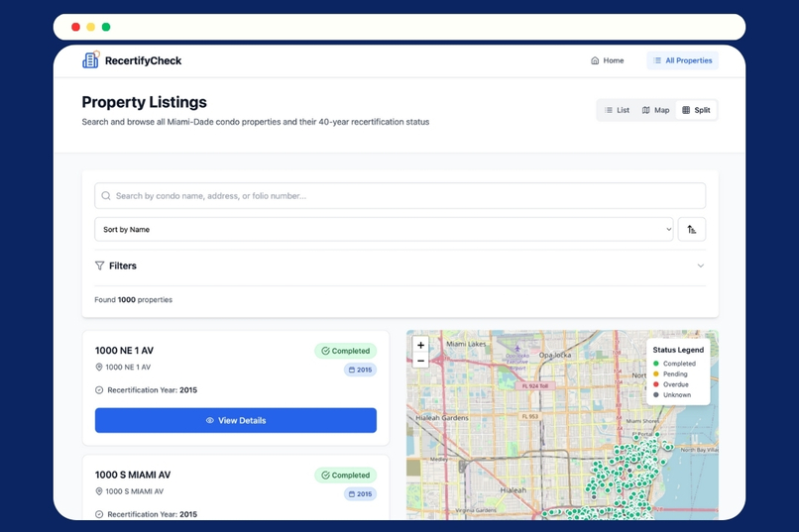799x532 pixels.
Task: Click the 1000 S MIAMI AV card title
Action: pos(133,475)
